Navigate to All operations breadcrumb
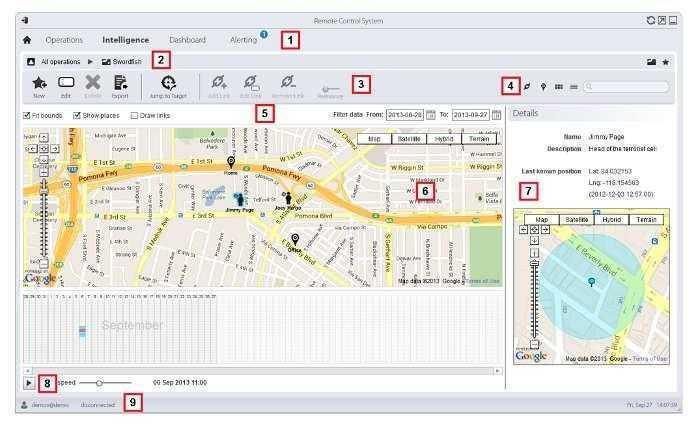This screenshot has height=424, width=700. click(x=60, y=62)
